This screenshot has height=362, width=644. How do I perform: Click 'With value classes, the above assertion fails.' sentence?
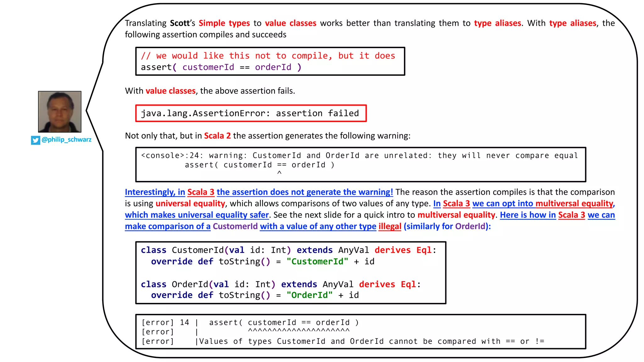tap(210, 91)
